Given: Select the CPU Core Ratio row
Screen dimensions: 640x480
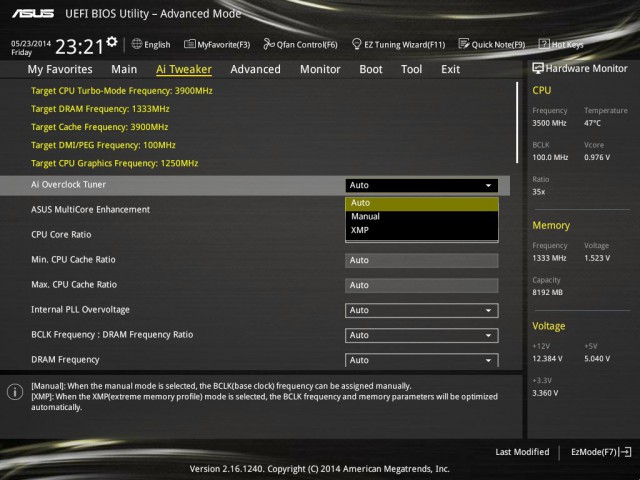Looking at the screenshot, I should (x=255, y=235).
